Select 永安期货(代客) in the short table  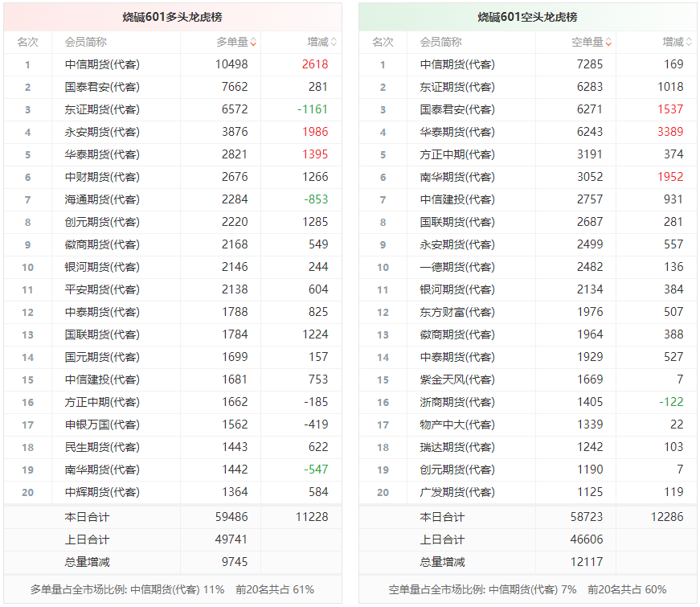pyautogui.click(x=457, y=244)
